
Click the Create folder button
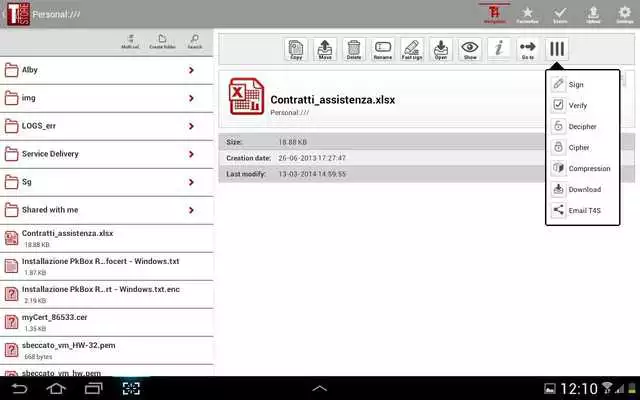point(162,41)
